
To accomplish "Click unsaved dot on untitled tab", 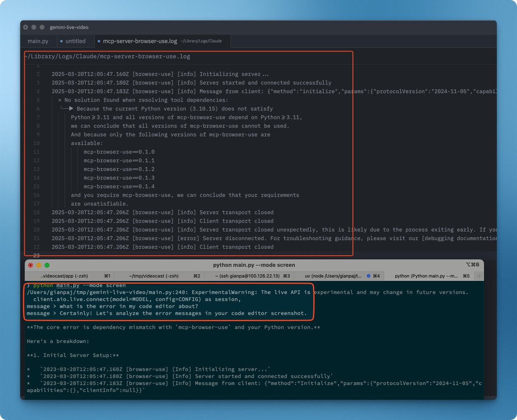I will tap(61, 41).
